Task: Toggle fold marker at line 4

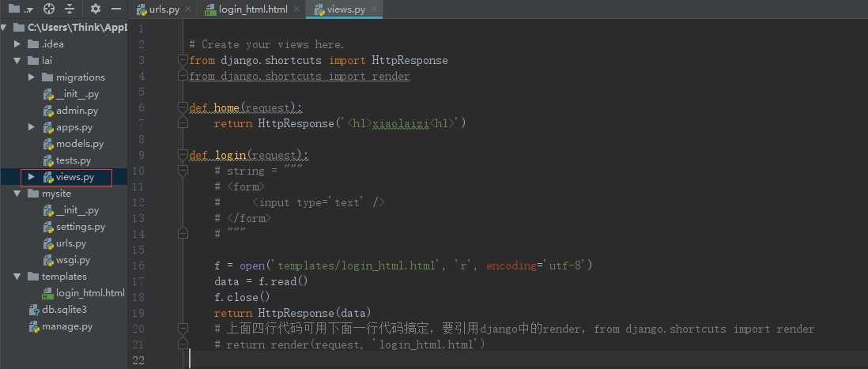Action: point(183,76)
